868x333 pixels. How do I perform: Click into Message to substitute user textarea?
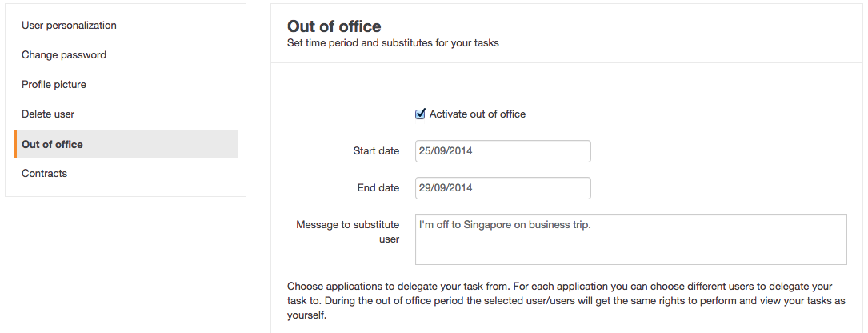coord(631,239)
